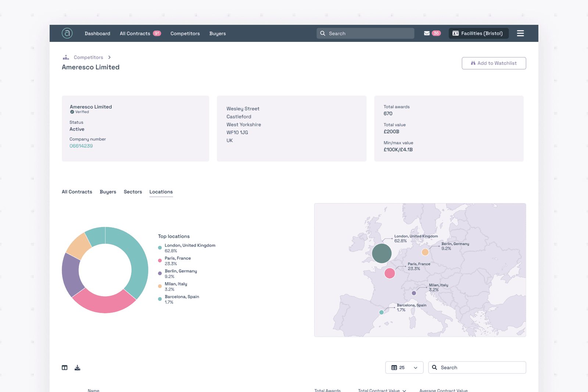Open the 25 rows per page dropdown
The height and width of the screenshot is (392, 588).
tap(404, 367)
